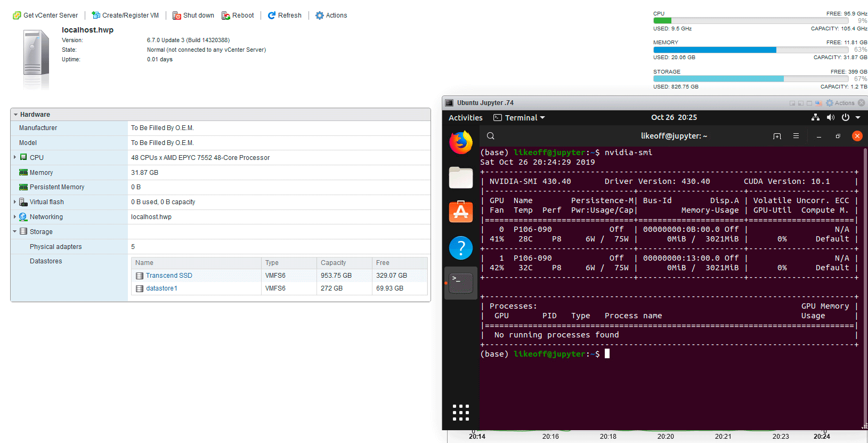
Task: Restore the terminal window size
Action: tap(838, 136)
